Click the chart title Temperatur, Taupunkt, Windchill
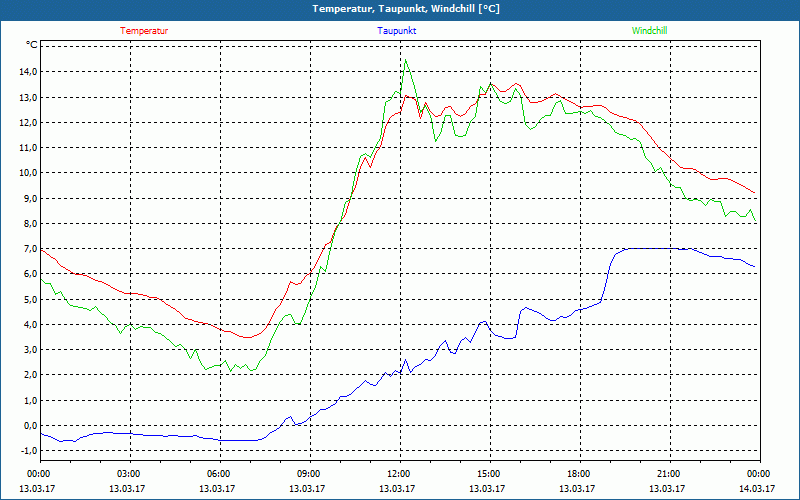The height and width of the screenshot is (500, 800). tap(406, 9)
